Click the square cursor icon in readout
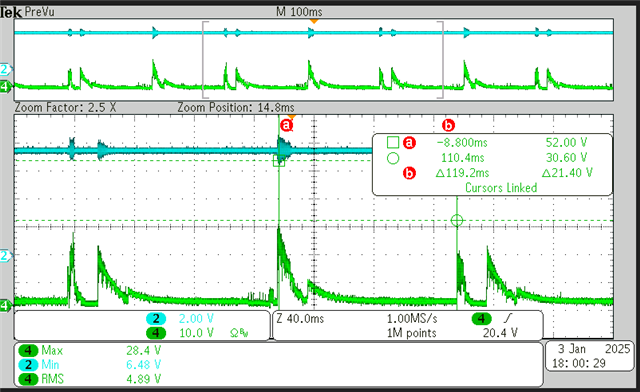The image size is (640, 392). click(393, 143)
